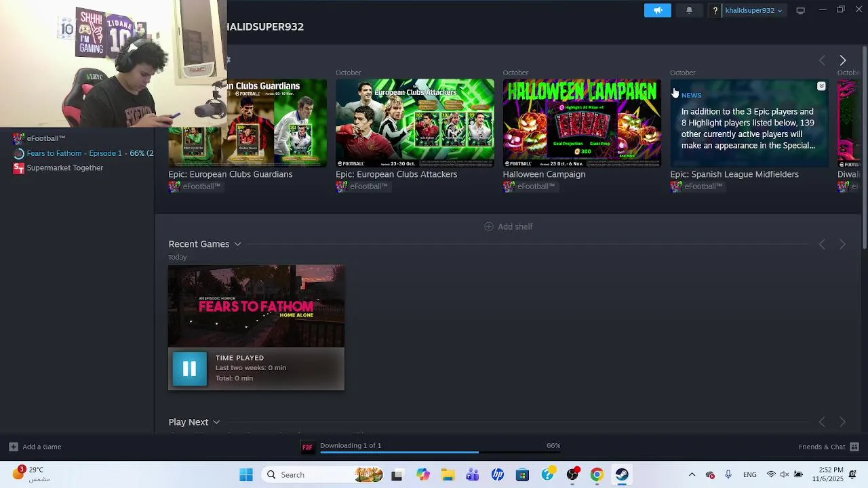Open OBS Studio from the taskbar

572,475
